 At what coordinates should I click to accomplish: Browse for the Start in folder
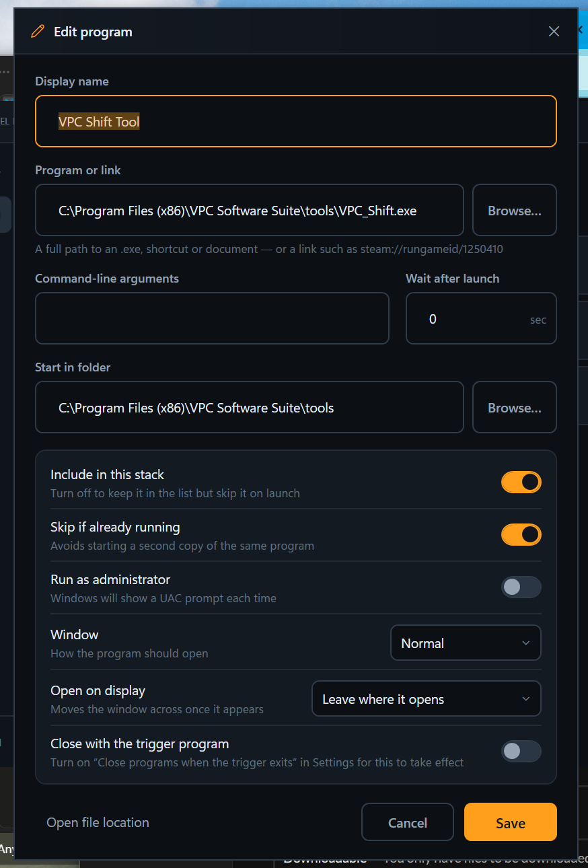[x=515, y=407]
